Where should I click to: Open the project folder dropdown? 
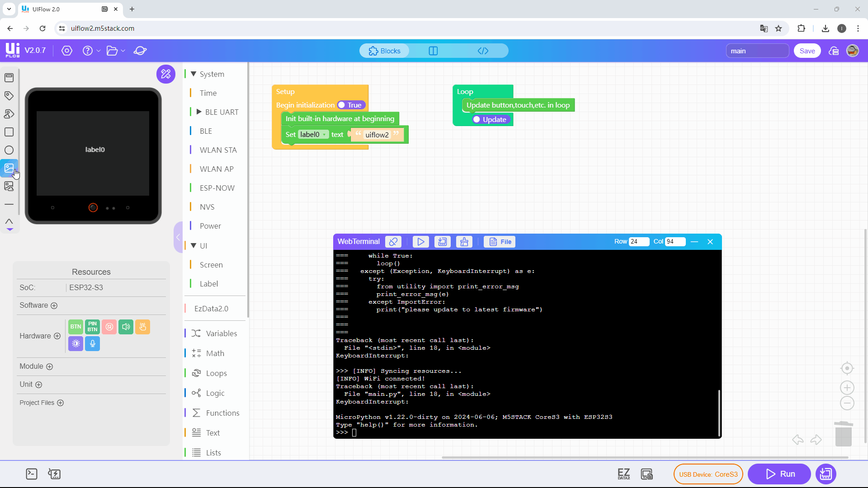pos(115,51)
